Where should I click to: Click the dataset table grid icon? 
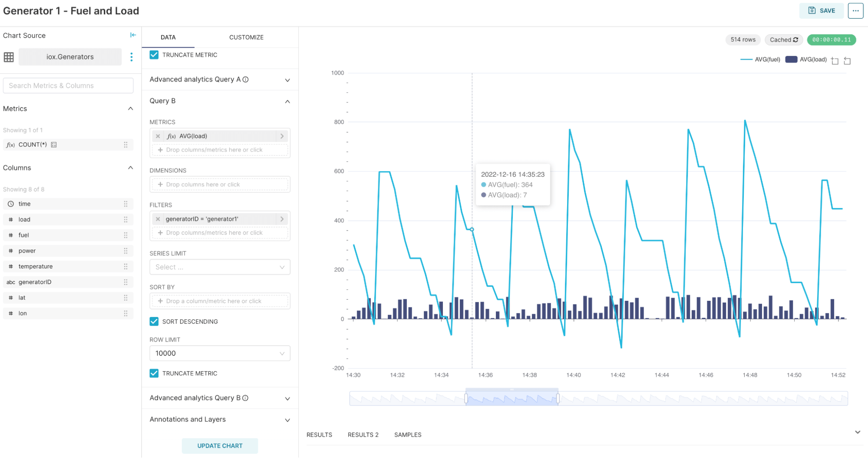[x=9, y=57]
